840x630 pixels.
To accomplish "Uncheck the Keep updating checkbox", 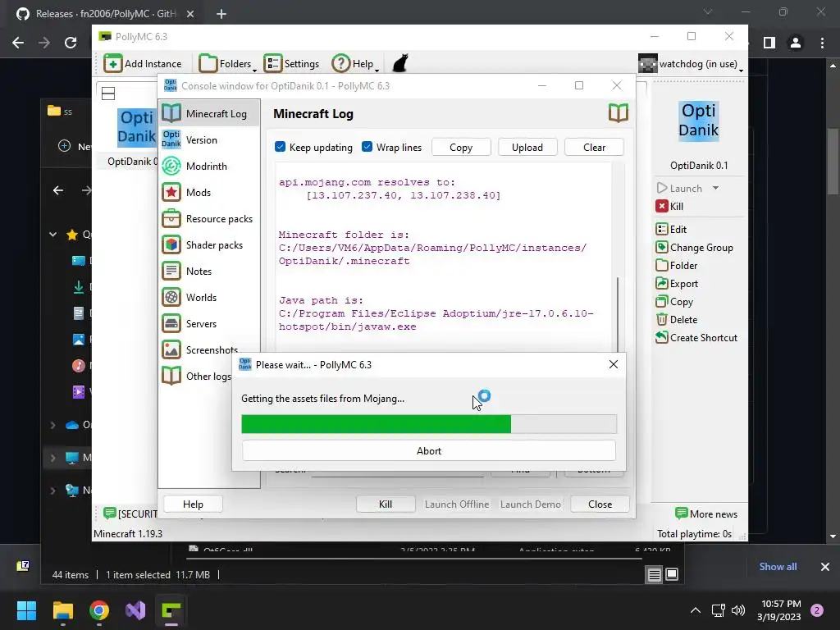I will [x=281, y=147].
